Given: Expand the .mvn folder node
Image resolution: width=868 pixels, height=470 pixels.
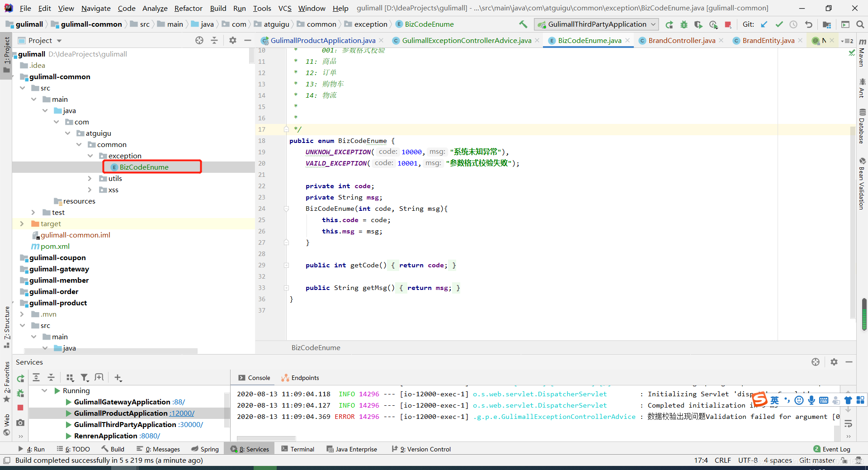Looking at the screenshot, I should (22, 314).
